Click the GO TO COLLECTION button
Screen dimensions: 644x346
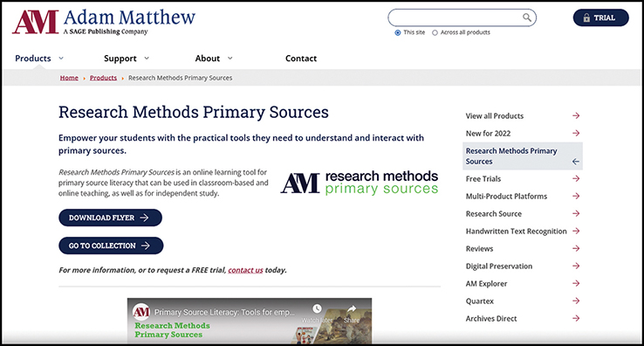(x=111, y=246)
